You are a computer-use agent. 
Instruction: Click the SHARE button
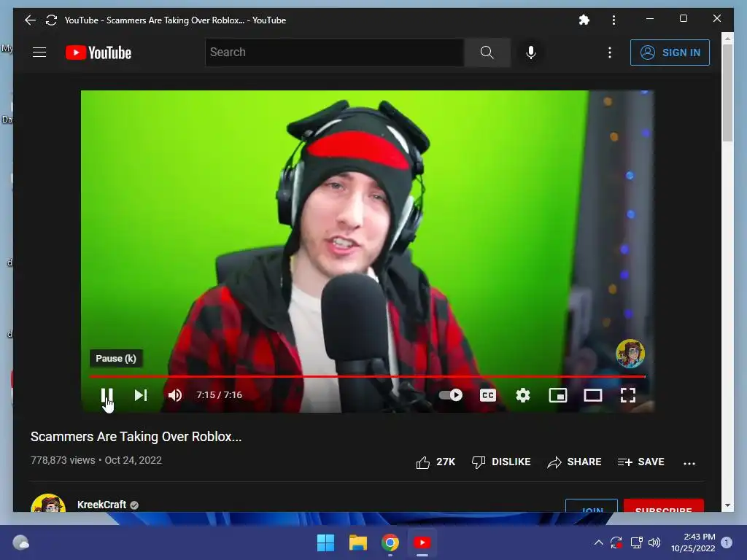click(575, 462)
